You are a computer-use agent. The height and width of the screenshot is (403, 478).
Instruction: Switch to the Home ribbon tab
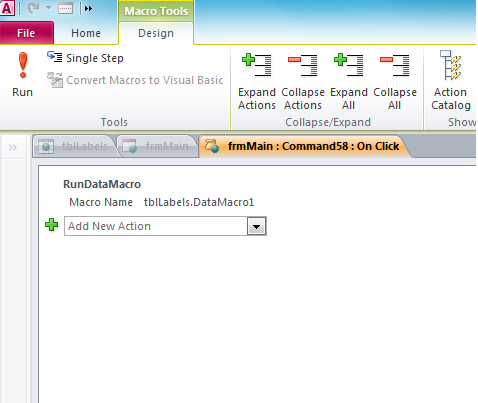tap(86, 33)
